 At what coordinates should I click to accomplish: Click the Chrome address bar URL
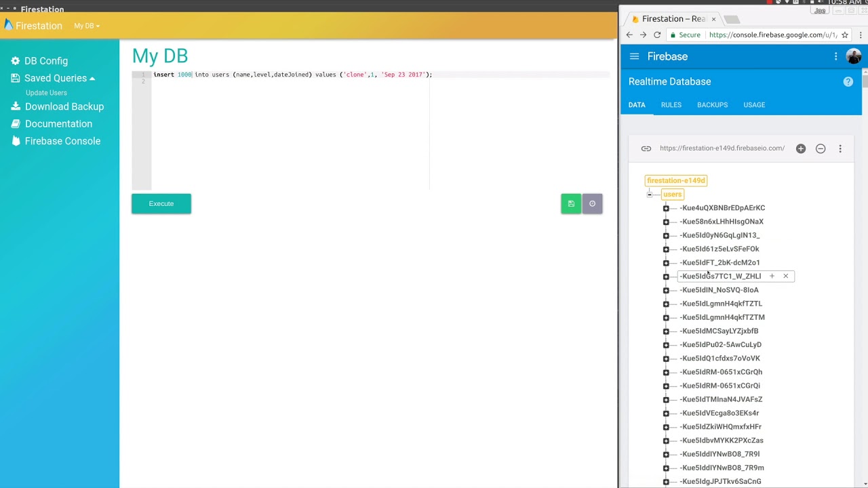click(772, 35)
